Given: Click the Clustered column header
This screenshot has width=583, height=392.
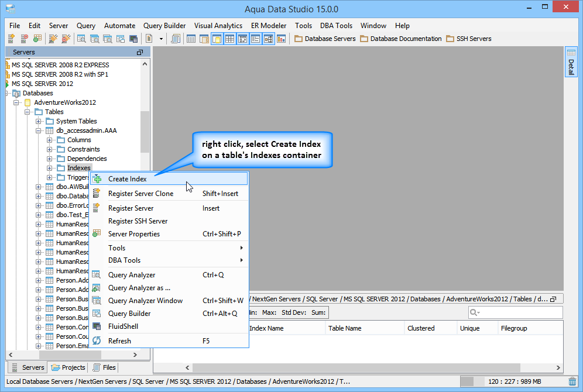Looking at the screenshot, I should tap(421, 328).
